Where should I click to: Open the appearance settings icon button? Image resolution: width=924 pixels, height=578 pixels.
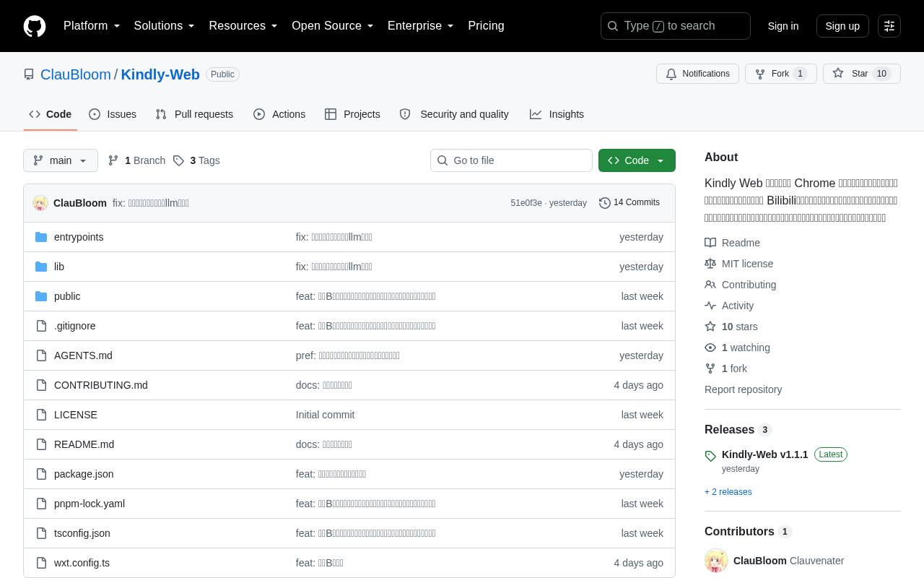pyautogui.click(x=889, y=26)
